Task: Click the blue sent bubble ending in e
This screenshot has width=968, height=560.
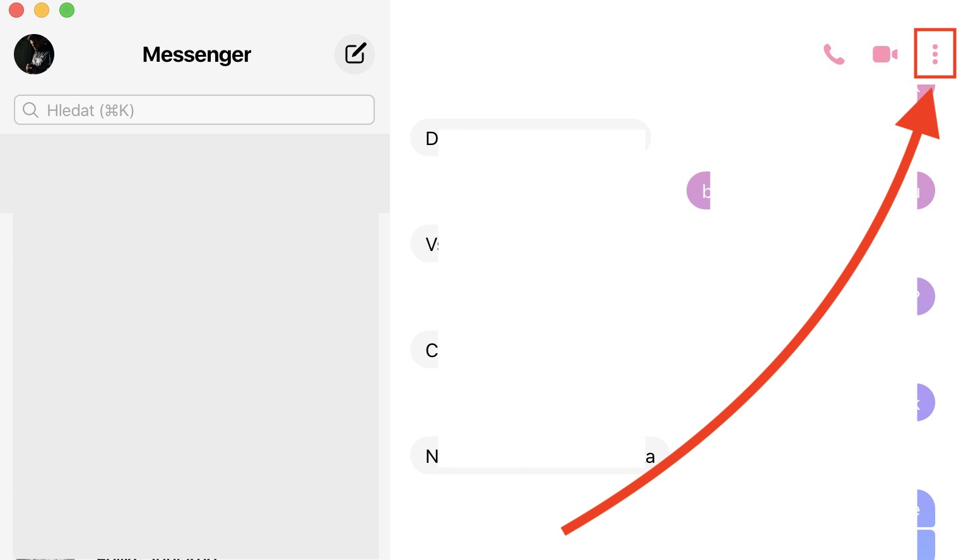Action: pos(925,508)
